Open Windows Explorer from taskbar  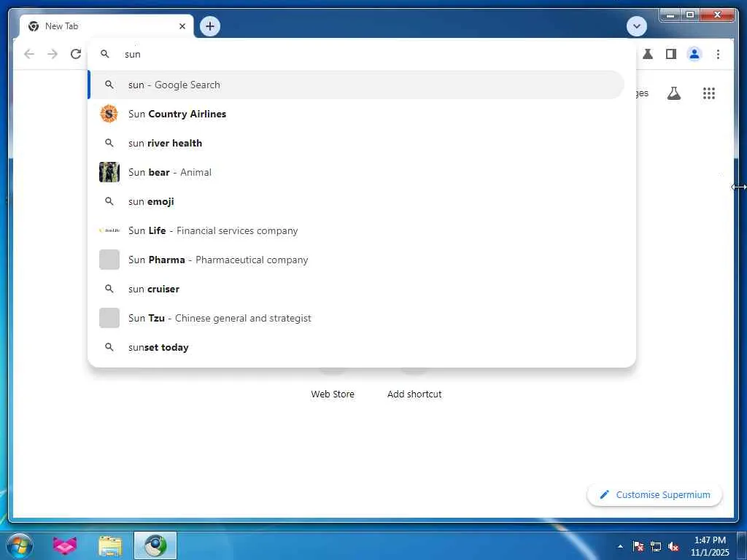110,545
